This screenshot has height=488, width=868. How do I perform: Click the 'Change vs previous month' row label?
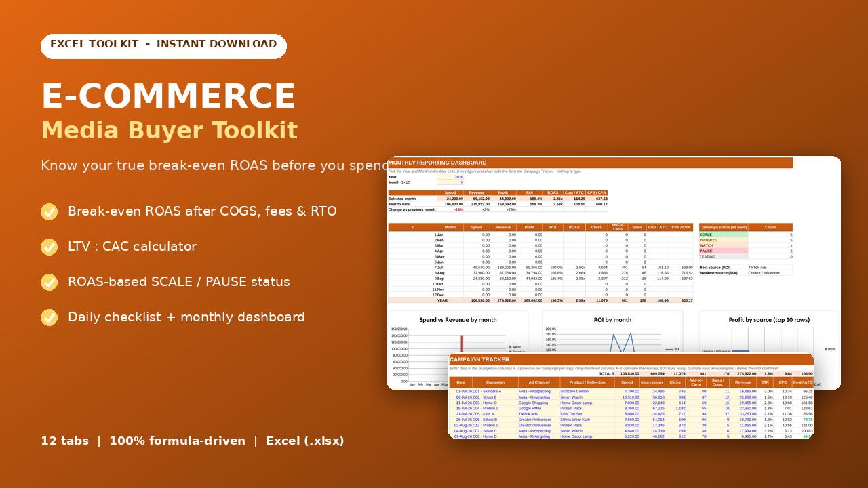tap(412, 209)
